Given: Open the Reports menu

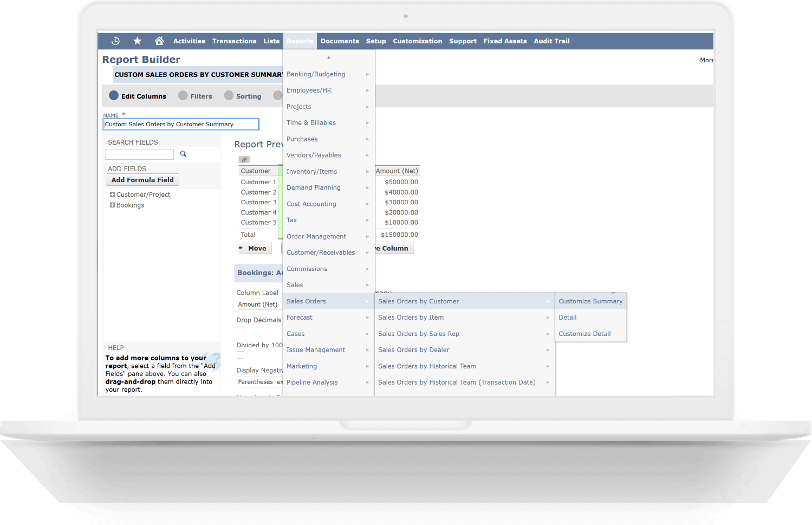Looking at the screenshot, I should (300, 41).
